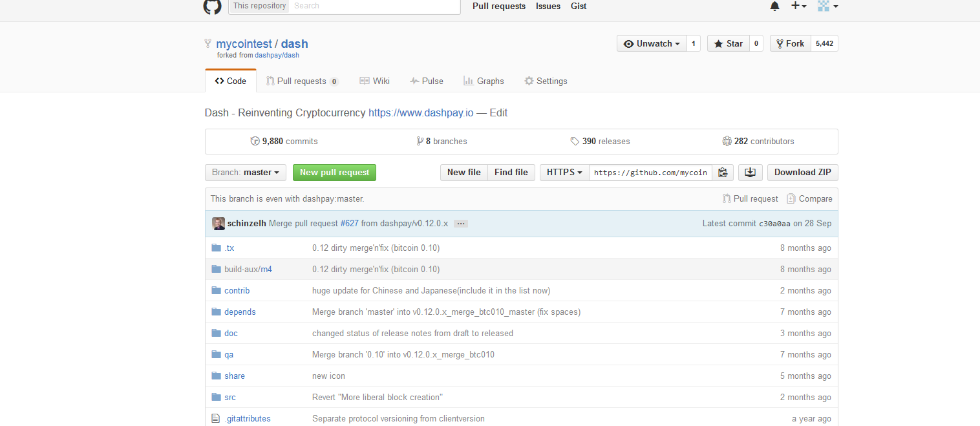Click the doc folder icon
The height and width of the screenshot is (426, 980).
pos(216,334)
